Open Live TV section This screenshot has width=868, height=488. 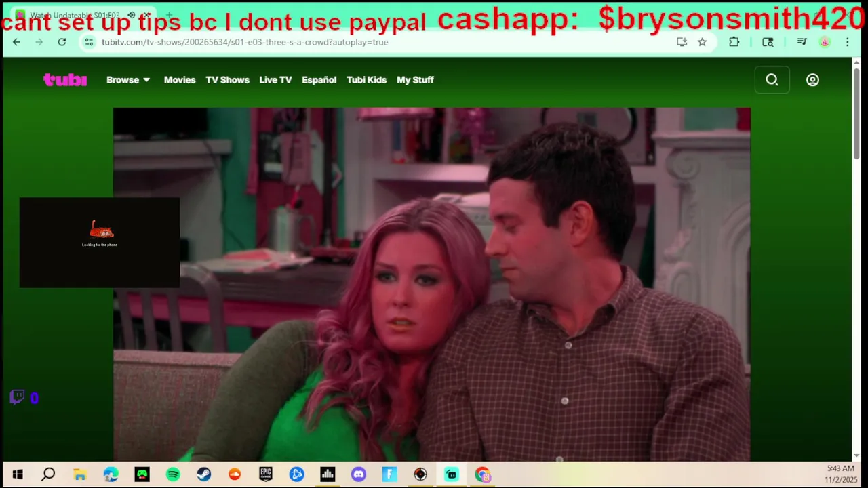tap(275, 80)
